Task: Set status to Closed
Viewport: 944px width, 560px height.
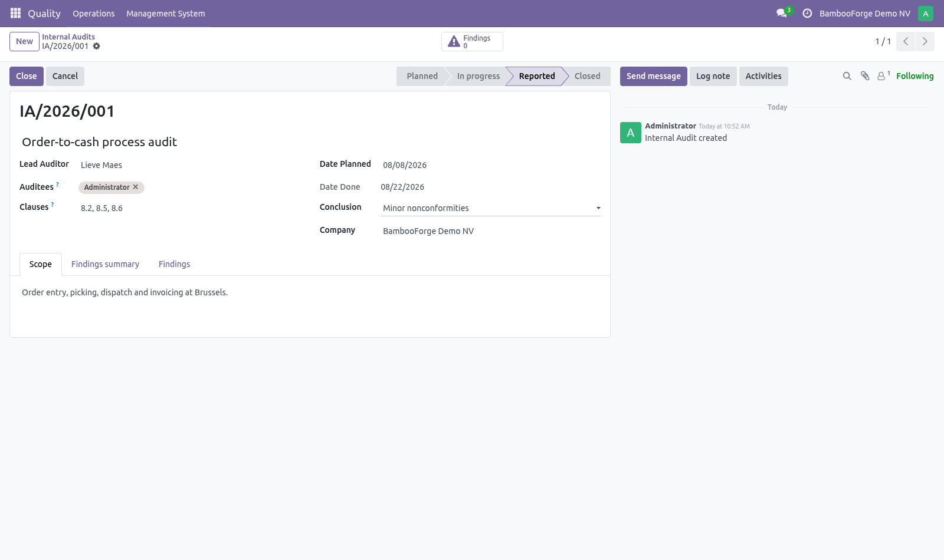Action: coord(587,76)
